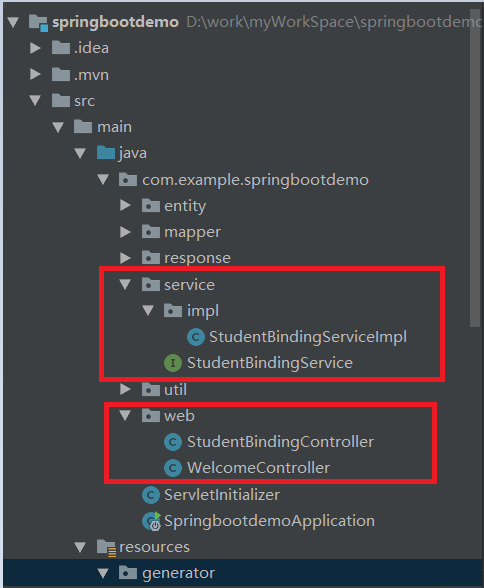Expand the util package arrow

point(125,389)
